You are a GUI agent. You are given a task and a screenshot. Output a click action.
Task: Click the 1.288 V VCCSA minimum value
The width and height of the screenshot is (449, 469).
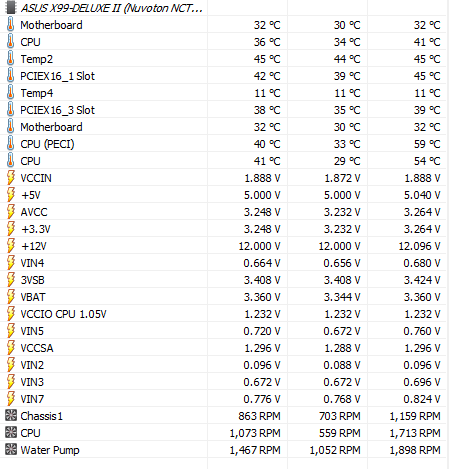[342, 348]
